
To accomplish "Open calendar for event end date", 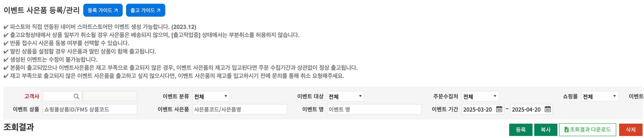I will pyautogui.click(x=548, y=109).
